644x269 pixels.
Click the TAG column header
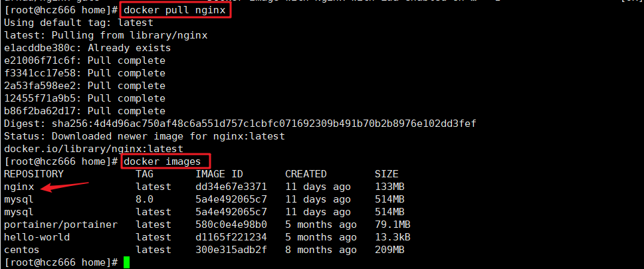click(145, 174)
